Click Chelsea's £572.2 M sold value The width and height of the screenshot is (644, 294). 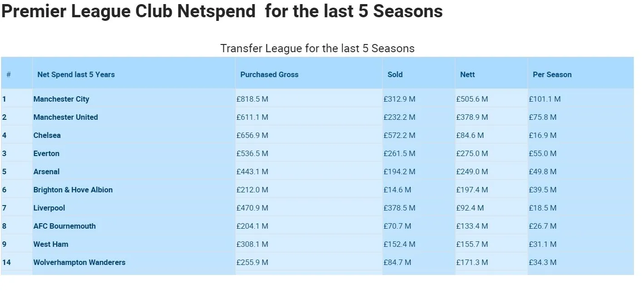(x=399, y=135)
